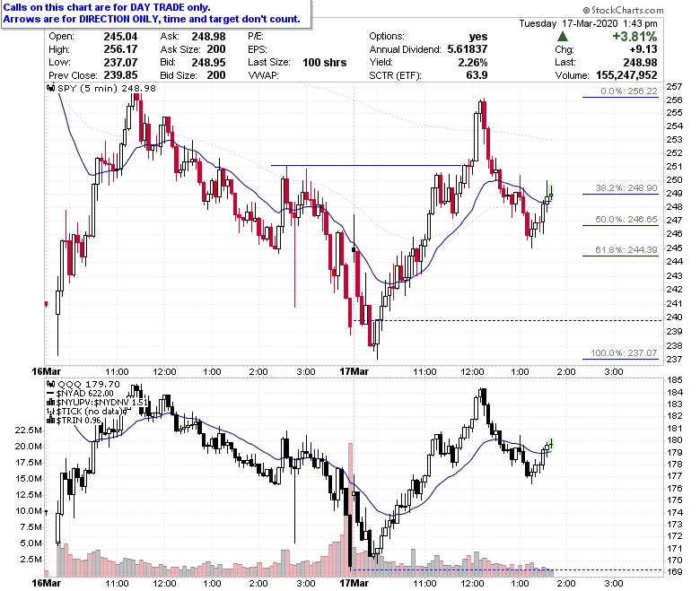This screenshot has height=591, width=700.
Task: Click the candlestick icon beside SPY legend
Action: tap(51, 88)
